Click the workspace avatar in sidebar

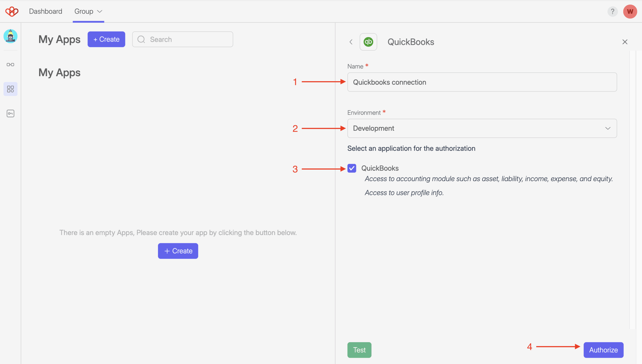(x=10, y=36)
